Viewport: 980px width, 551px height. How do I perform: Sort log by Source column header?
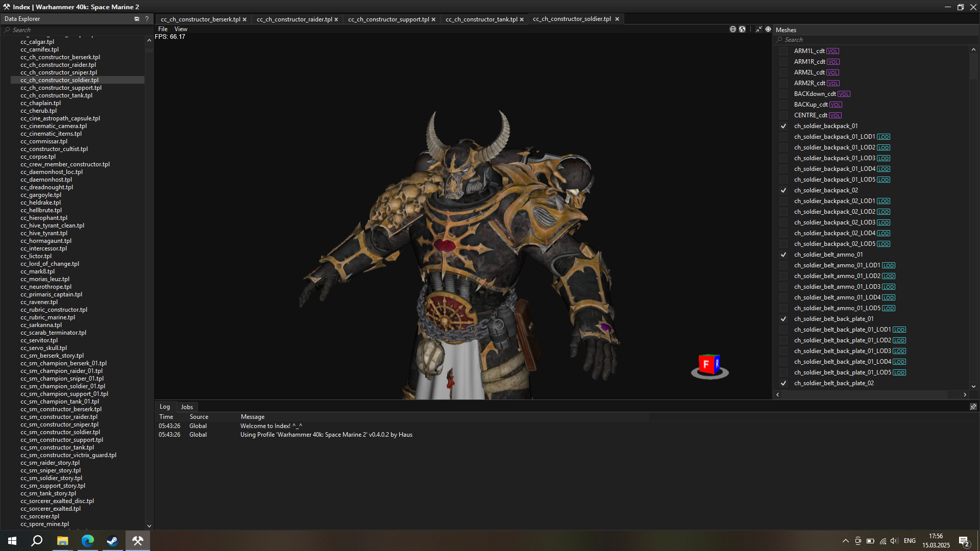(199, 417)
